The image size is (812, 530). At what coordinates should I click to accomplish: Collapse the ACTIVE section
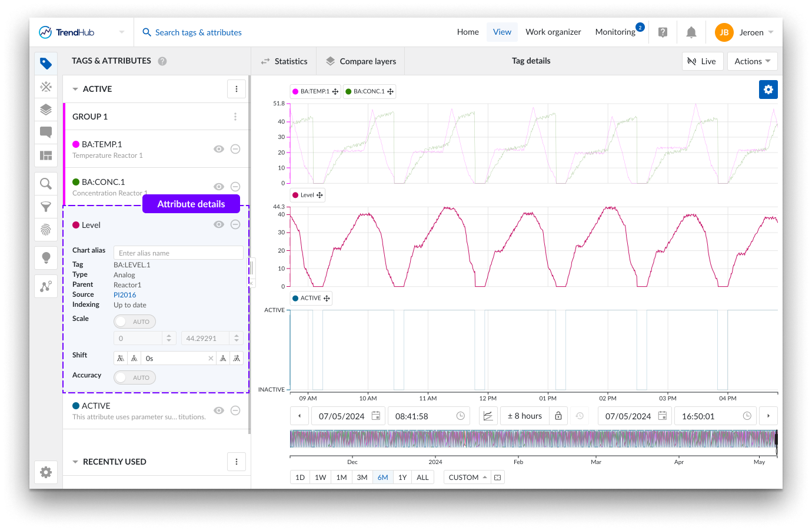click(75, 89)
